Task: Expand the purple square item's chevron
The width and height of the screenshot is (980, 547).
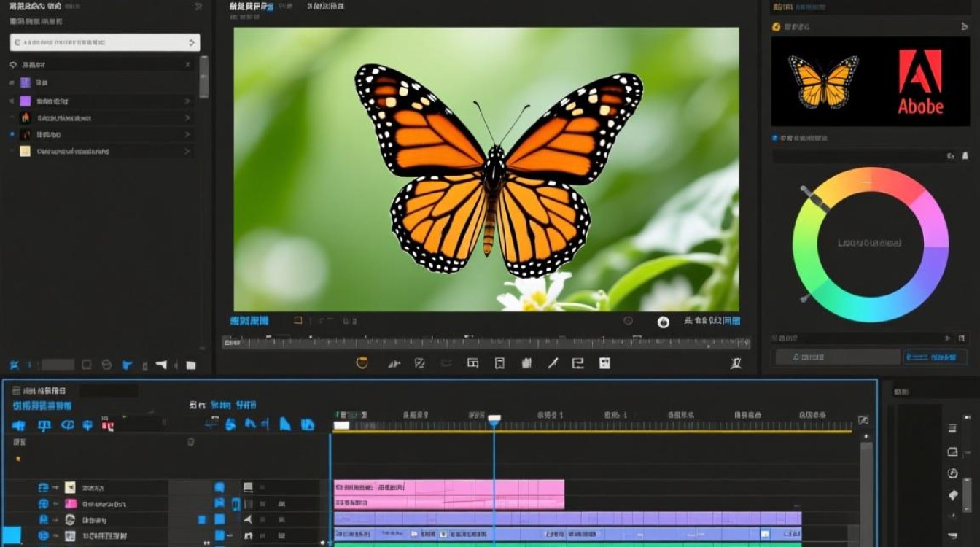Action: pyautogui.click(x=187, y=101)
